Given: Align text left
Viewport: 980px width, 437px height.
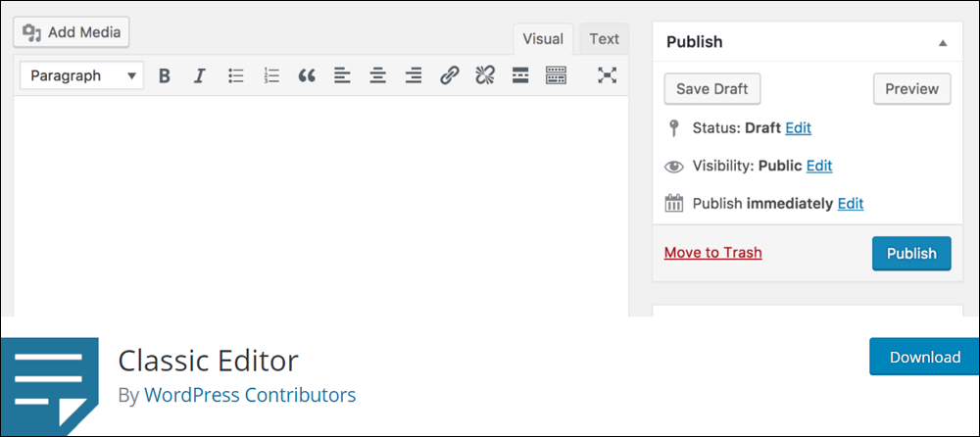Looking at the screenshot, I should tap(342, 76).
